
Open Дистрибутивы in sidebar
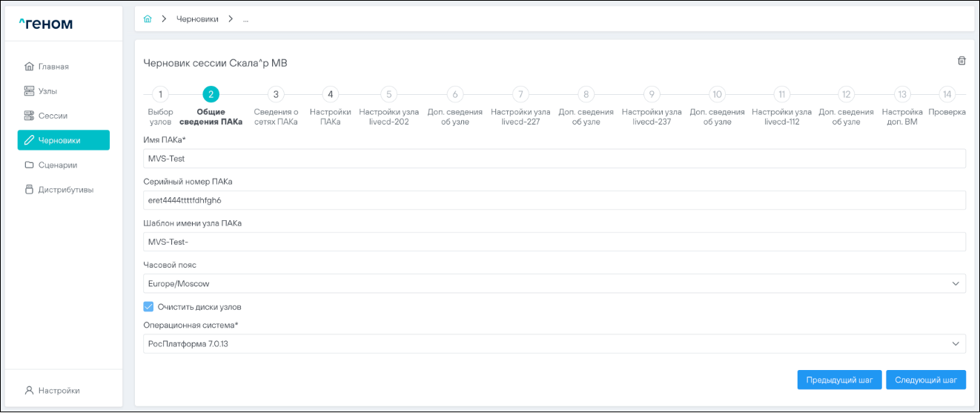65,189
